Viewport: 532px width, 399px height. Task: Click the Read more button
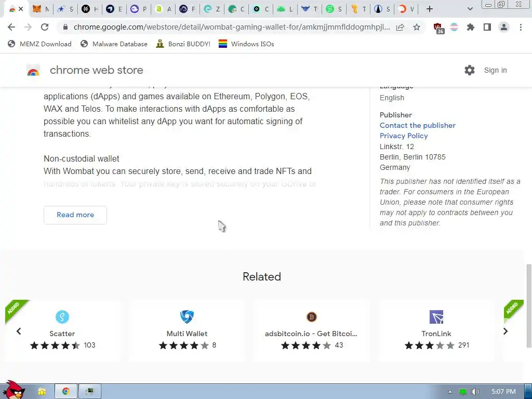75,215
